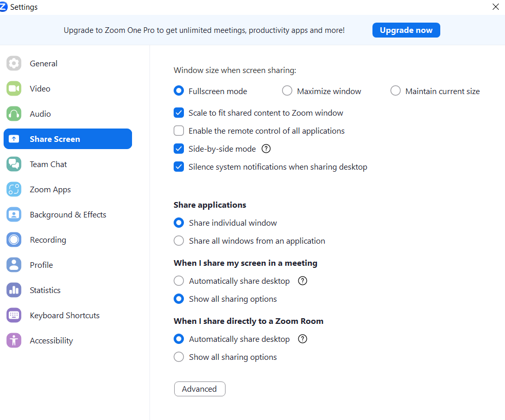Open Statistics bar chart icon
Viewport: 505px width, 420px height.
click(x=14, y=290)
